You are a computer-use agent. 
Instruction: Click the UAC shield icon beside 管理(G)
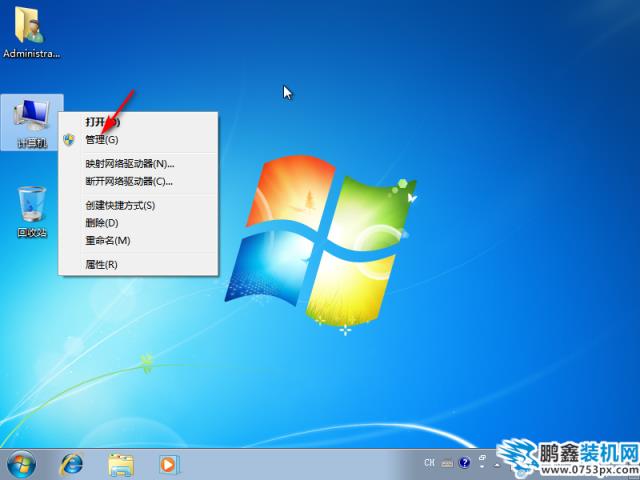tap(69, 140)
